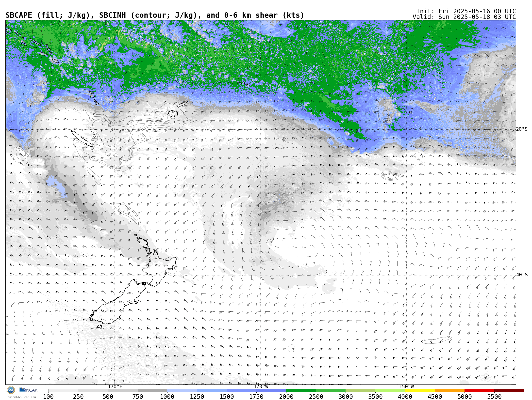The width and height of the screenshot is (532, 400).
Task: Click the colorbar label 4500
Action: 435,397
